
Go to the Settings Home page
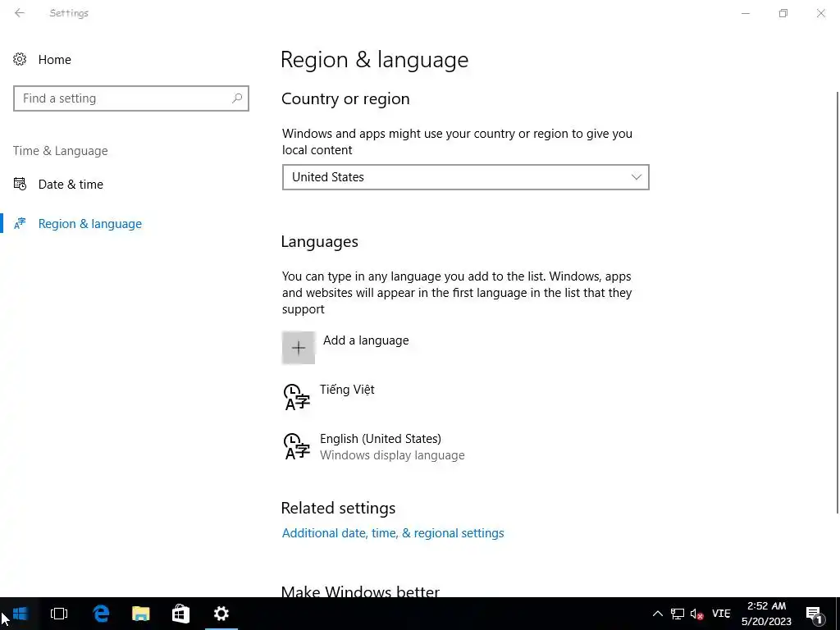point(55,59)
